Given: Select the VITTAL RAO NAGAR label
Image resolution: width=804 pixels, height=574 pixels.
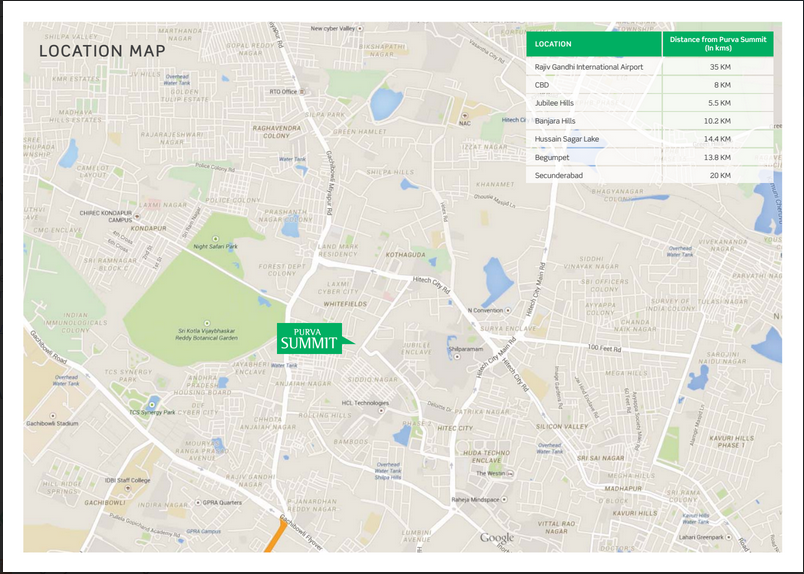Looking at the screenshot, I should (x=556, y=527).
